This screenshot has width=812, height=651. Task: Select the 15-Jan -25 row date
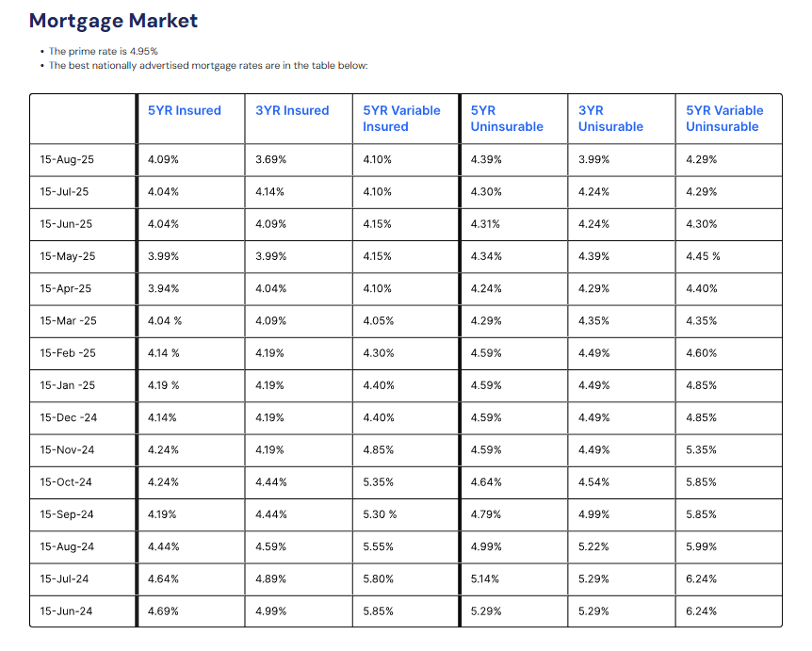68,385
